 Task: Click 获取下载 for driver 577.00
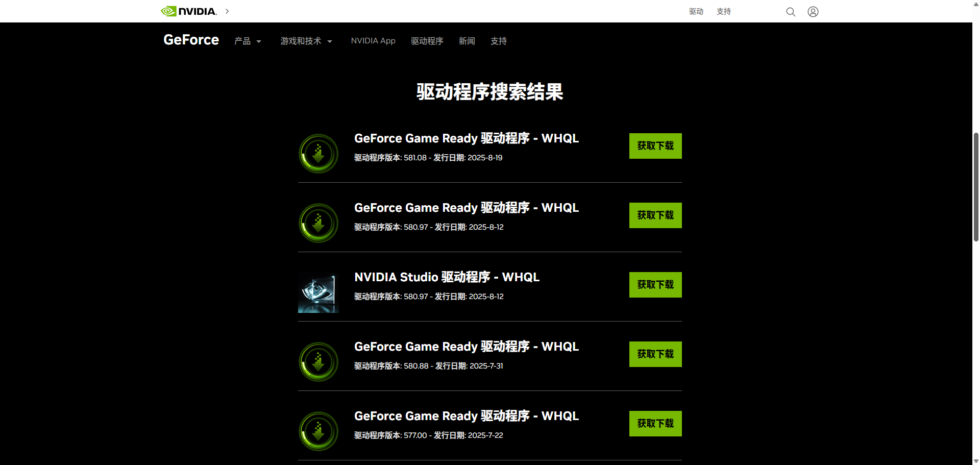655,424
